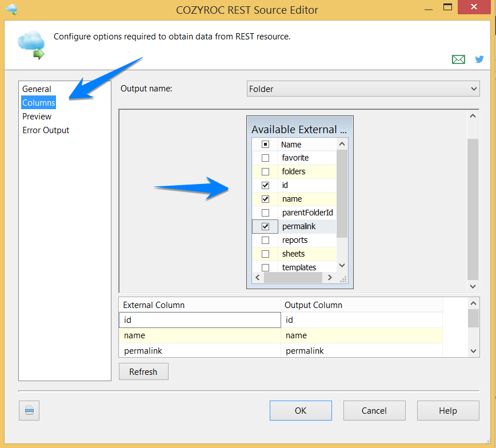Click the Cancel button
The height and width of the screenshot is (448, 496).
pyautogui.click(x=374, y=410)
